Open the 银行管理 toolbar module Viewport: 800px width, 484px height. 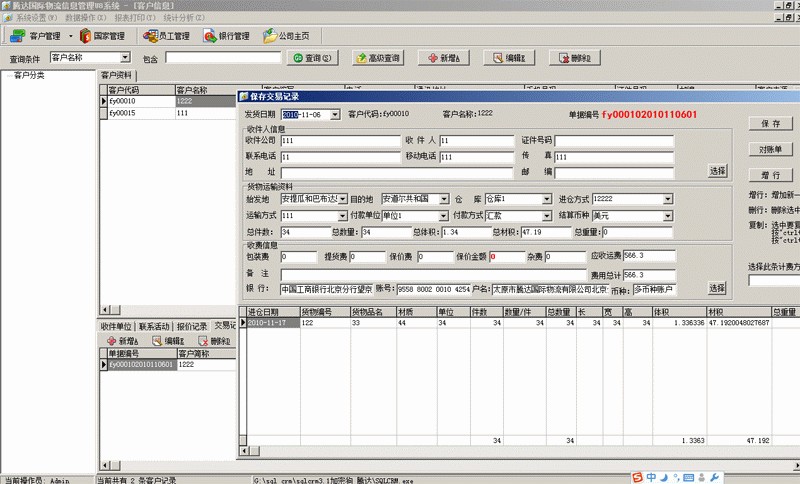(226, 37)
